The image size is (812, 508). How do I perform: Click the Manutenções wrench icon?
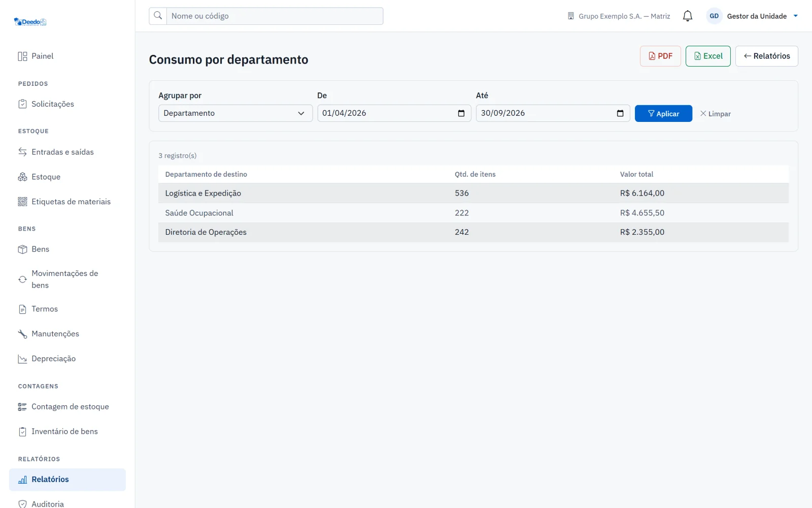(x=22, y=334)
